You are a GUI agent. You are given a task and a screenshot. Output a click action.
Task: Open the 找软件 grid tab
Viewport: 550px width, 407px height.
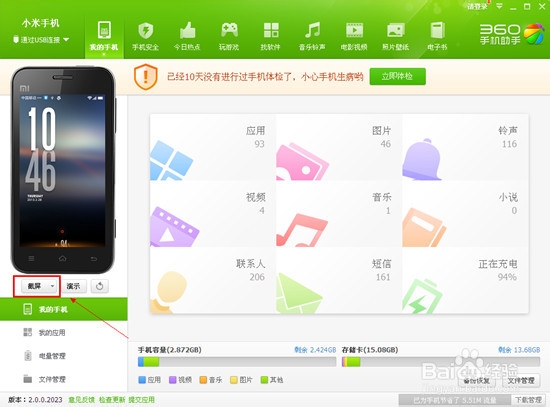[x=270, y=37]
